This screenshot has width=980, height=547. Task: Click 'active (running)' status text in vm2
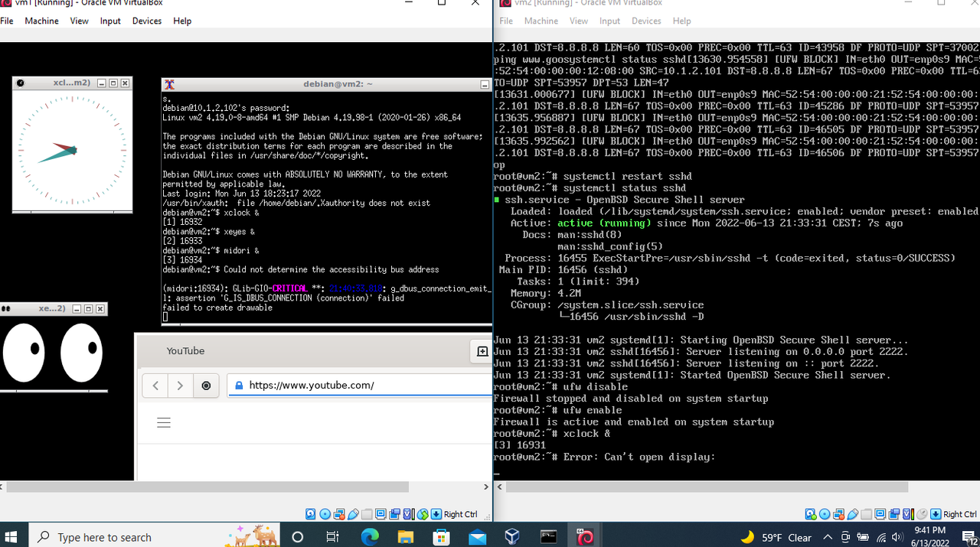(x=604, y=223)
